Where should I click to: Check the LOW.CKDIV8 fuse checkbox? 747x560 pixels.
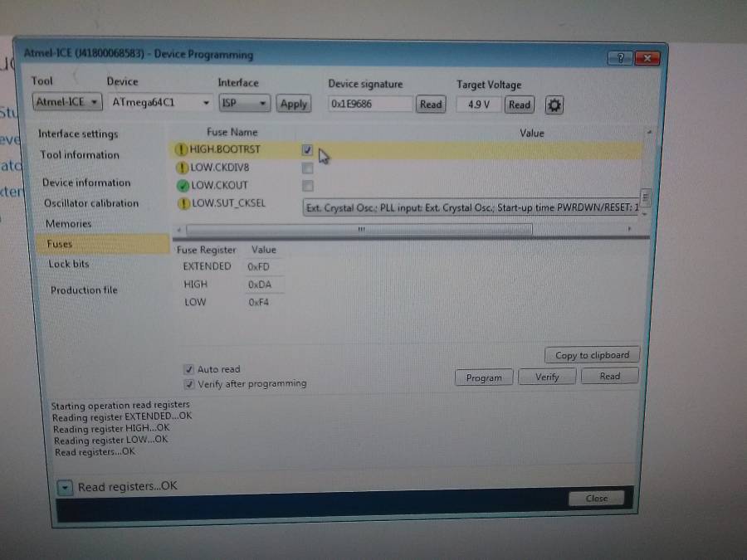pos(308,168)
